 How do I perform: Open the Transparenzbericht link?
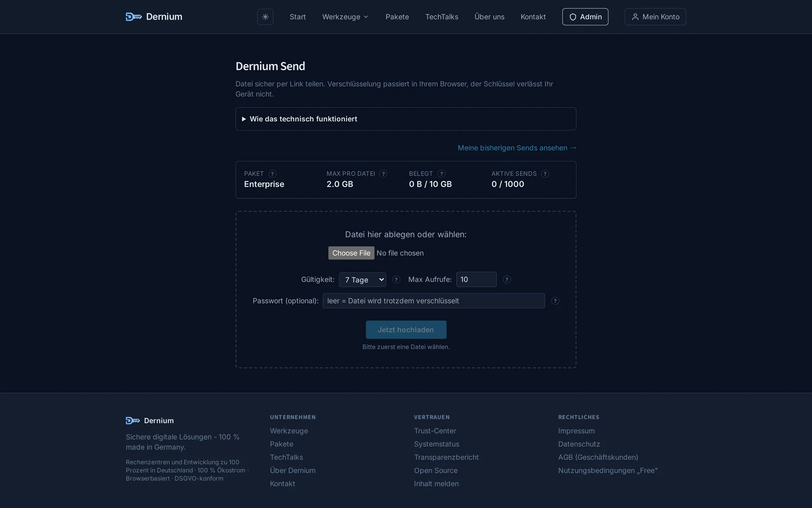pos(447,457)
